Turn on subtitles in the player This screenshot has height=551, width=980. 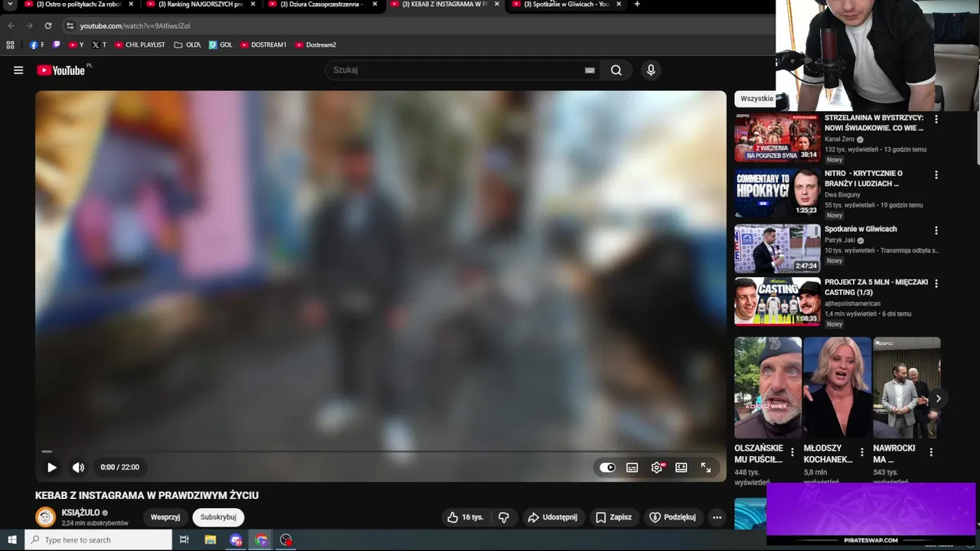632,468
